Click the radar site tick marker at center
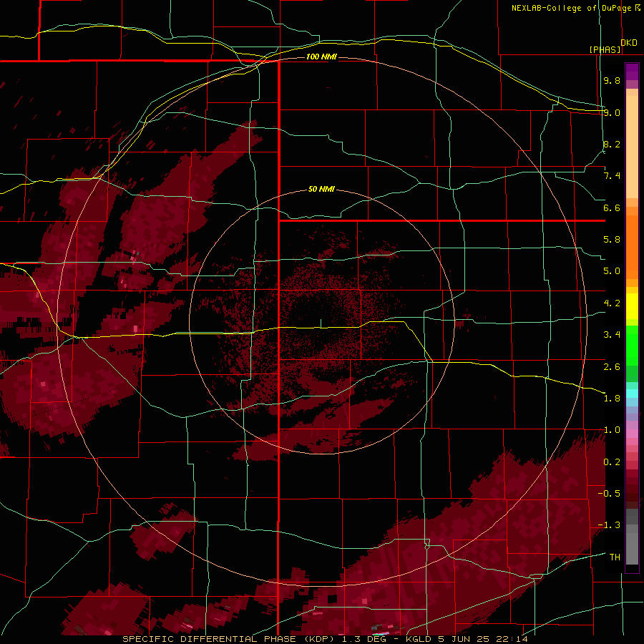Screen dimensions: 644x644 click(x=321, y=323)
